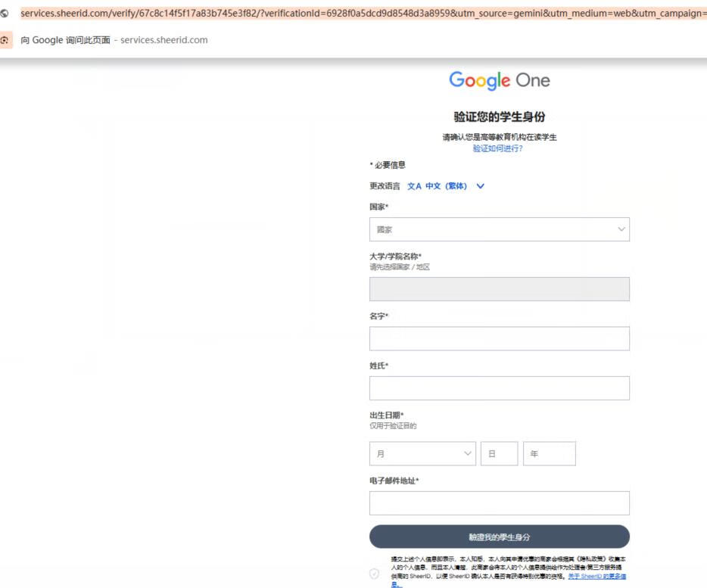Image resolution: width=707 pixels, height=588 pixels.
Task: Click the 文A language translate icon
Action: click(414, 186)
